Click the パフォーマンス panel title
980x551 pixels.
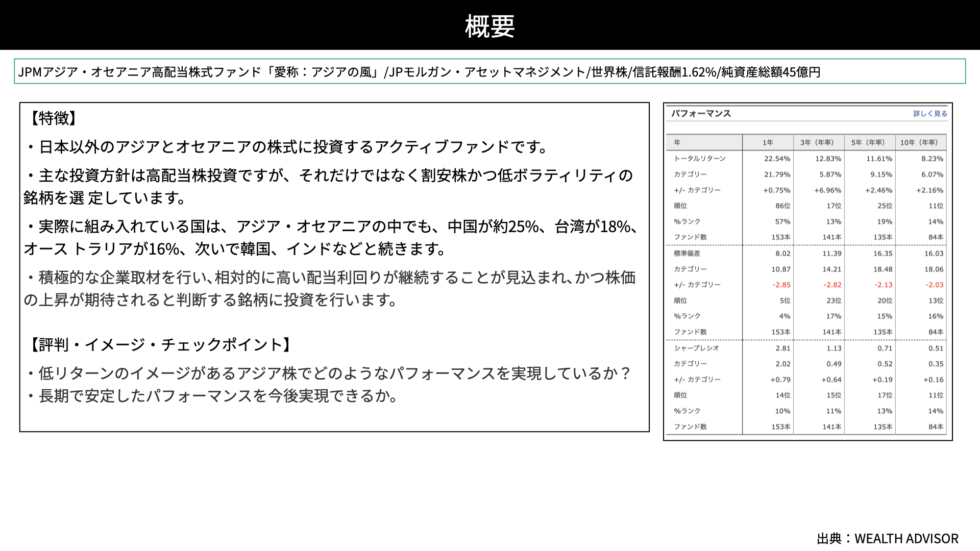click(x=701, y=113)
